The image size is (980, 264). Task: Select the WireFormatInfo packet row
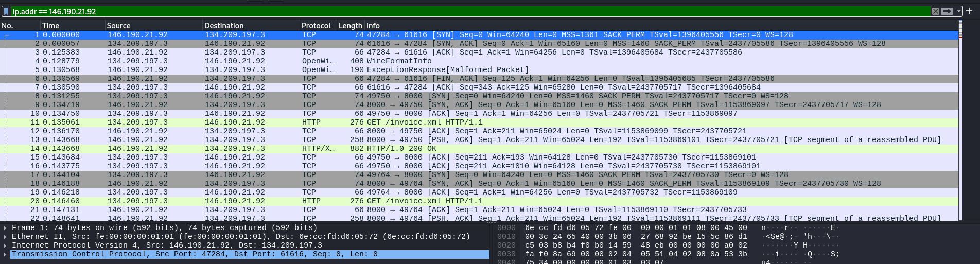[x=399, y=61]
